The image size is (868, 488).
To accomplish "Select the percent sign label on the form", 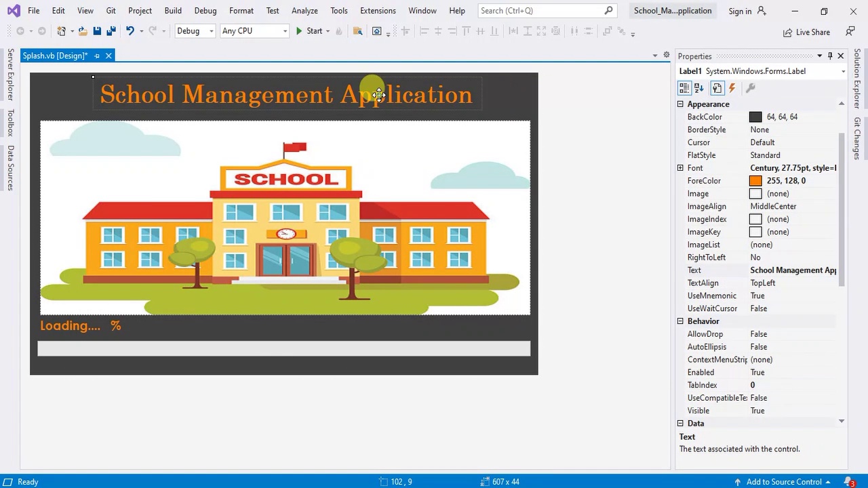I will click(x=116, y=326).
